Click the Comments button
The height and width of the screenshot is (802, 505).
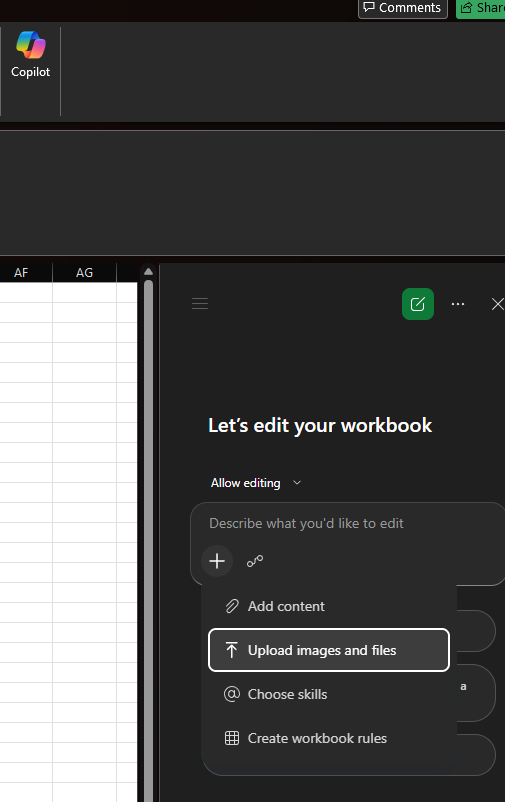(x=403, y=8)
